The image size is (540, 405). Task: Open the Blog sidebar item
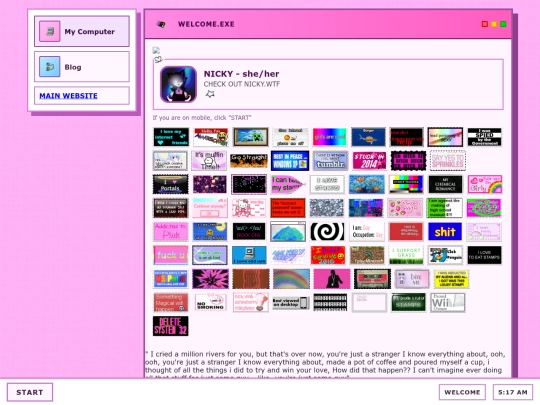(82, 67)
